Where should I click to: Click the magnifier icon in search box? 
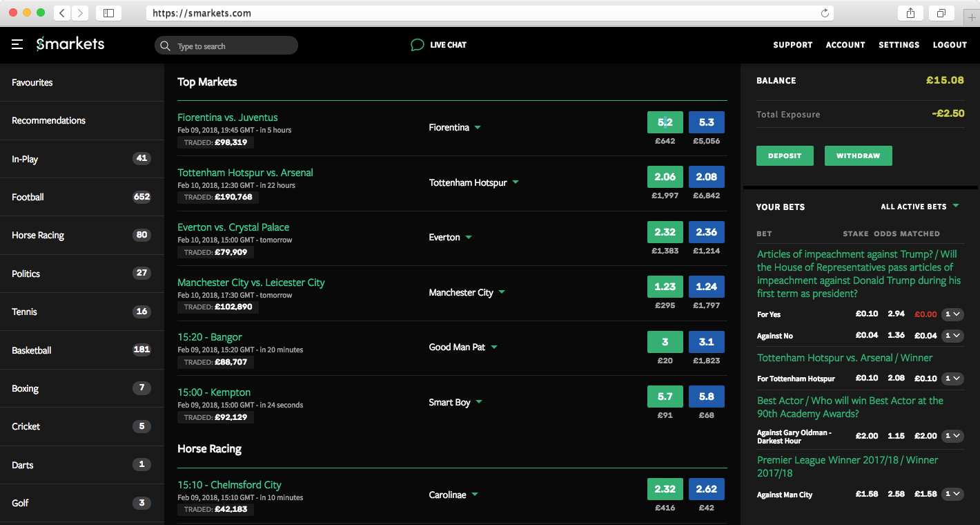pyautogui.click(x=165, y=46)
